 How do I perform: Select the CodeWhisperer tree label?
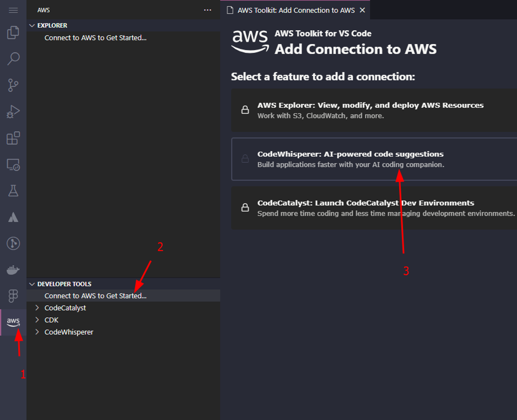(69, 332)
